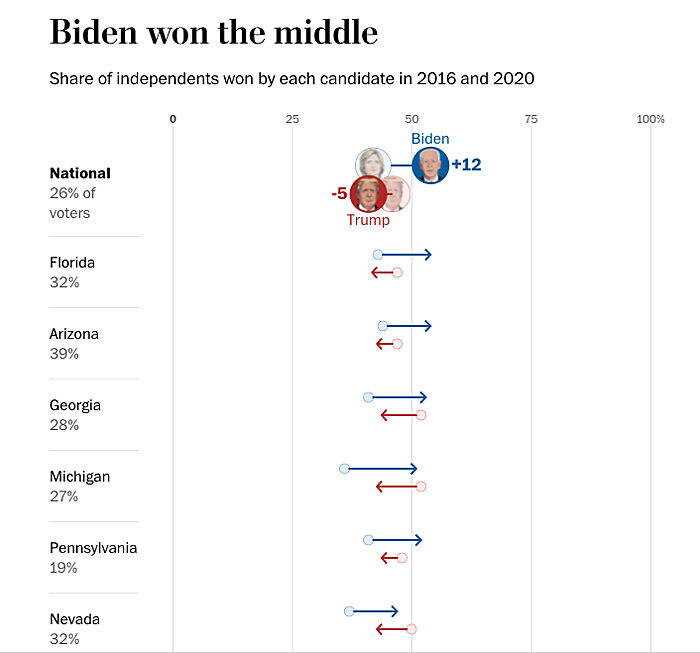Click the blue "+12" label

(466, 164)
